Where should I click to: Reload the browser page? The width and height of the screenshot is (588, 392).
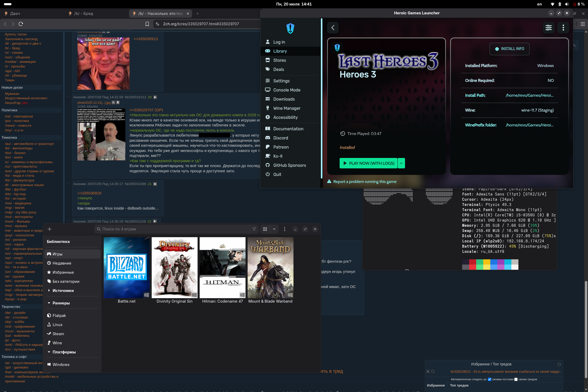pyautogui.click(x=21, y=24)
